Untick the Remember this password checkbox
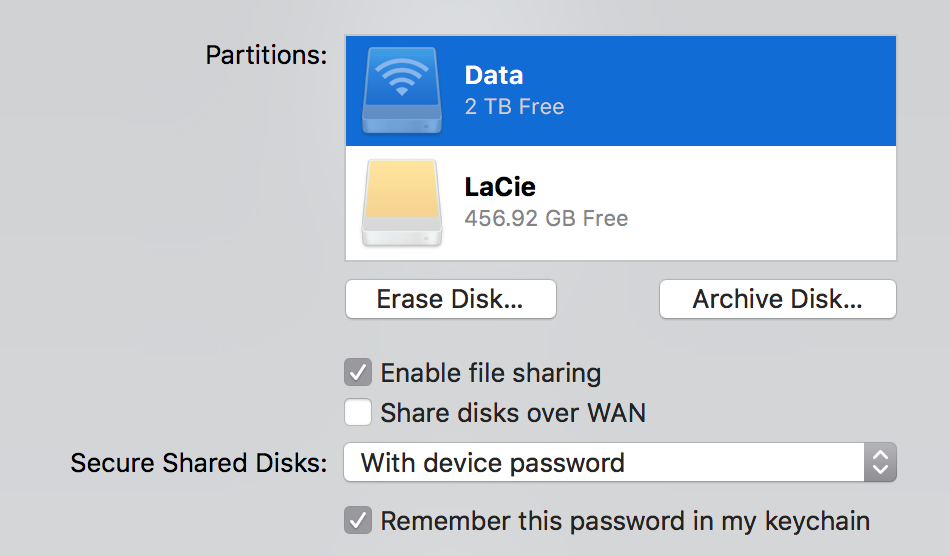 click(358, 521)
